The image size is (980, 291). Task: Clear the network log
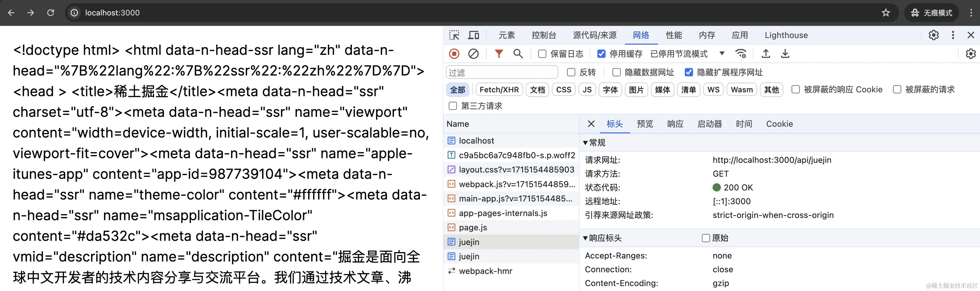pos(473,54)
